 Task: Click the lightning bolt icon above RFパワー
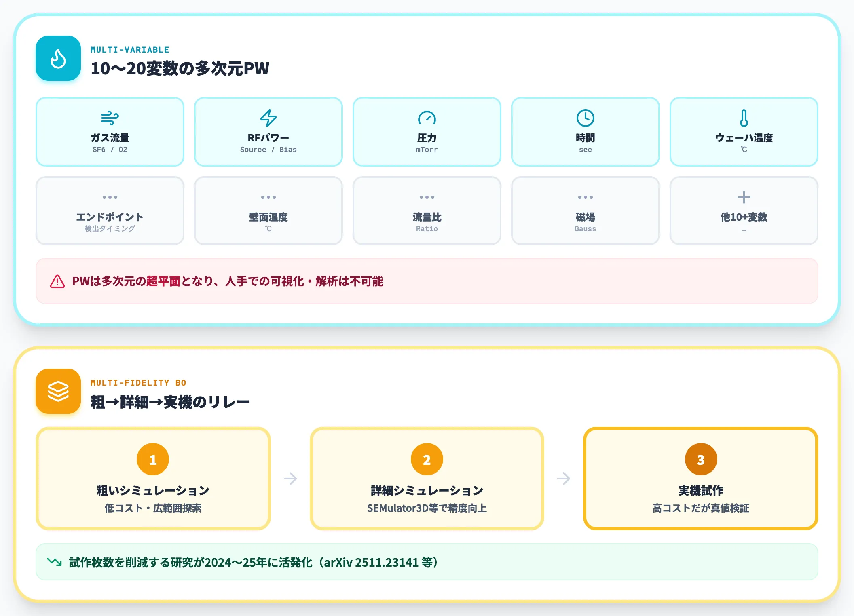[x=268, y=118]
